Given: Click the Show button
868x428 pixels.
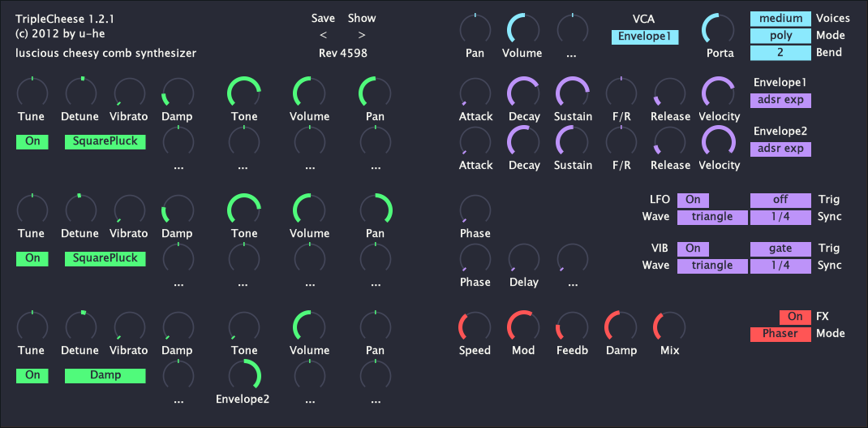Looking at the screenshot, I should pos(362,19).
